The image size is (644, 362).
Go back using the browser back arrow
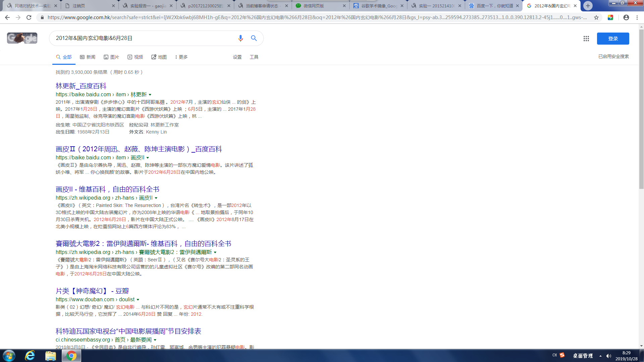[x=7, y=17]
